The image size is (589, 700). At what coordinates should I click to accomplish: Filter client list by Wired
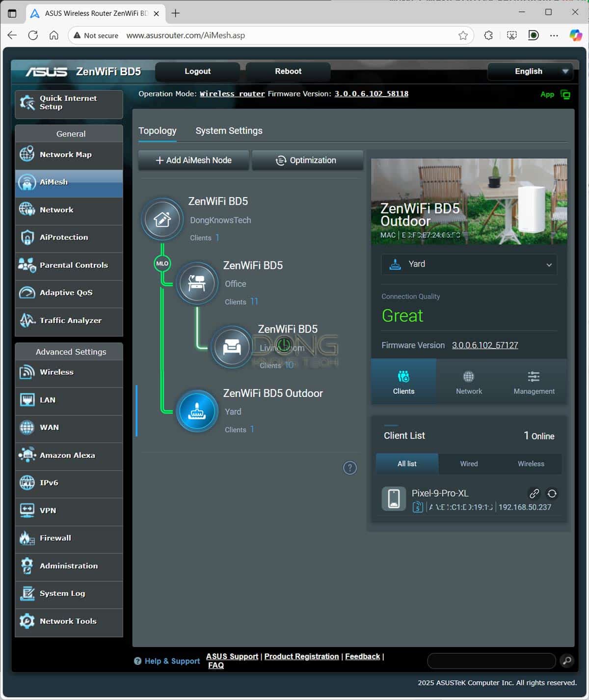click(x=468, y=463)
